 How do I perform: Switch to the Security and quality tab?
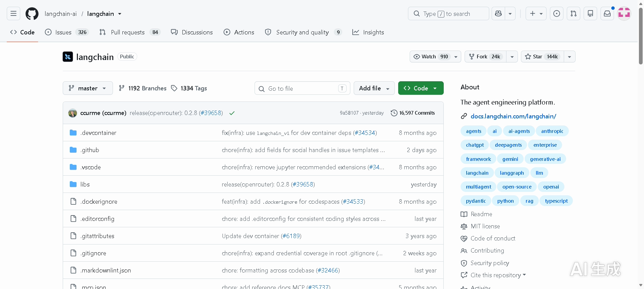[x=303, y=32]
